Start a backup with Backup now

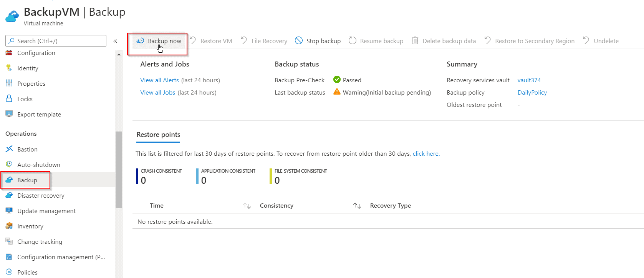point(159,41)
